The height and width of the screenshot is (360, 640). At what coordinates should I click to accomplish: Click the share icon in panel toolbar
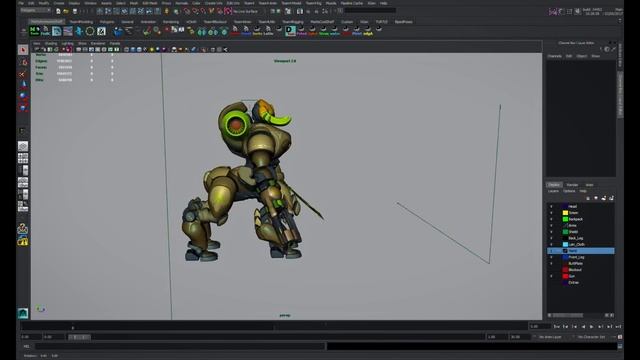click(225, 49)
